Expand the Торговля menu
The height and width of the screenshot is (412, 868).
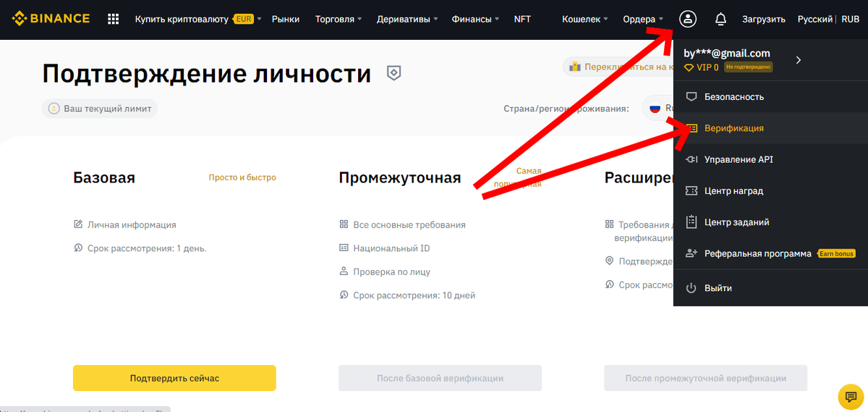(339, 19)
